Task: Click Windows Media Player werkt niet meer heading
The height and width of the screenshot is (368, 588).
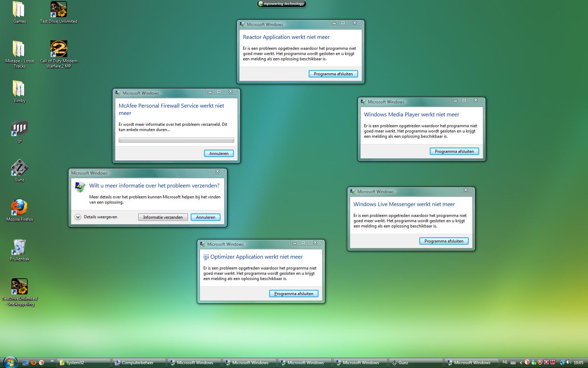Action: [412, 115]
